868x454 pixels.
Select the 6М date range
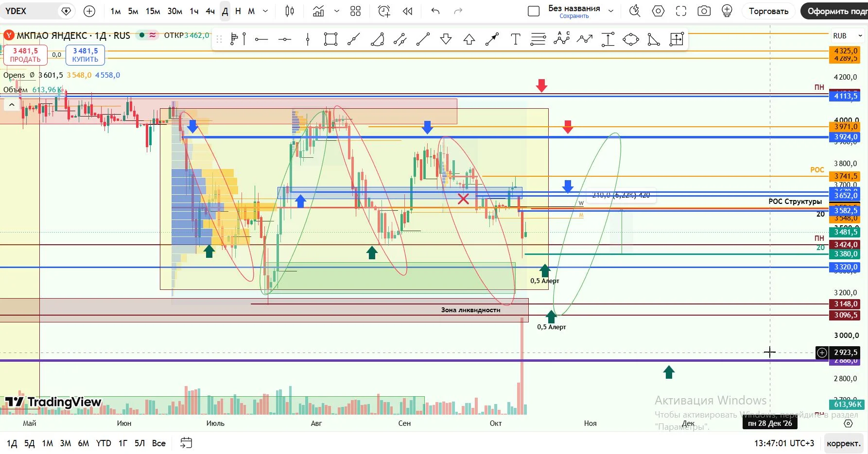pos(84,443)
